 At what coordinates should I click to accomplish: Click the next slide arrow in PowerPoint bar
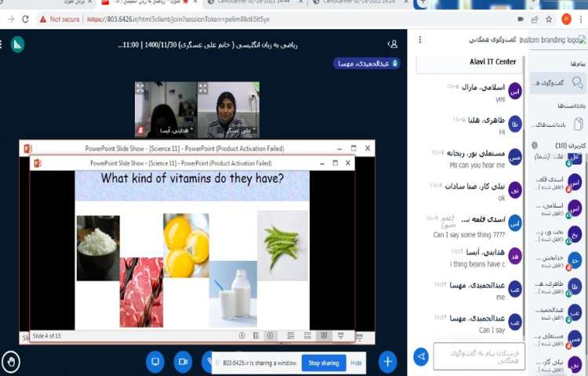click(x=270, y=336)
